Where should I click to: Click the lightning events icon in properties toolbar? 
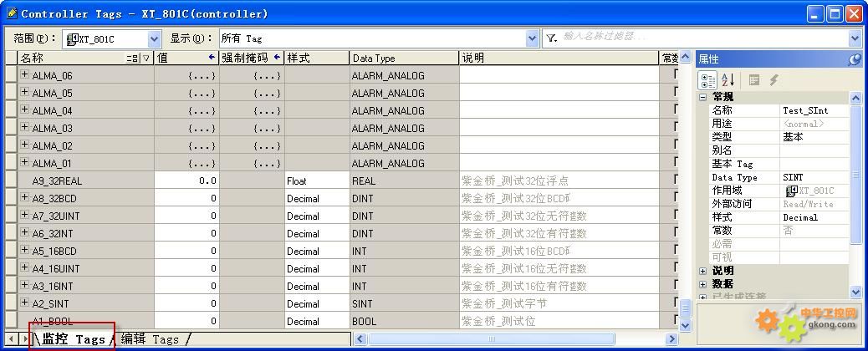click(774, 80)
